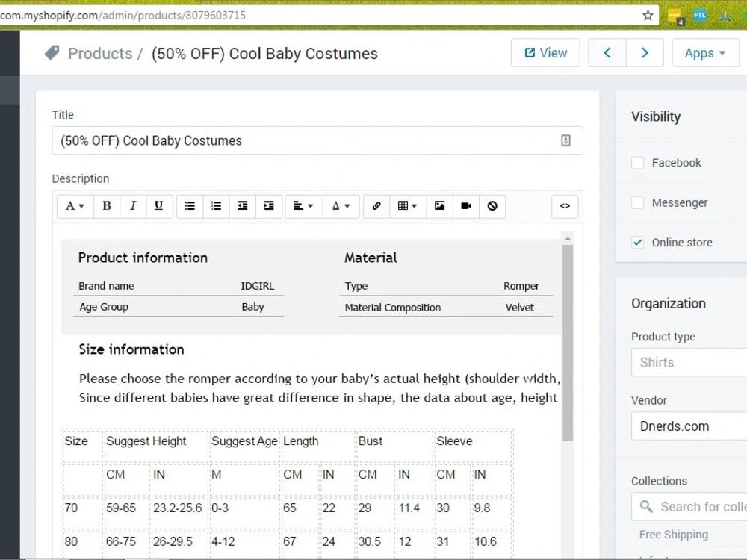Go to the previous product
Viewport: 747px width, 560px height.
tap(607, 53)
